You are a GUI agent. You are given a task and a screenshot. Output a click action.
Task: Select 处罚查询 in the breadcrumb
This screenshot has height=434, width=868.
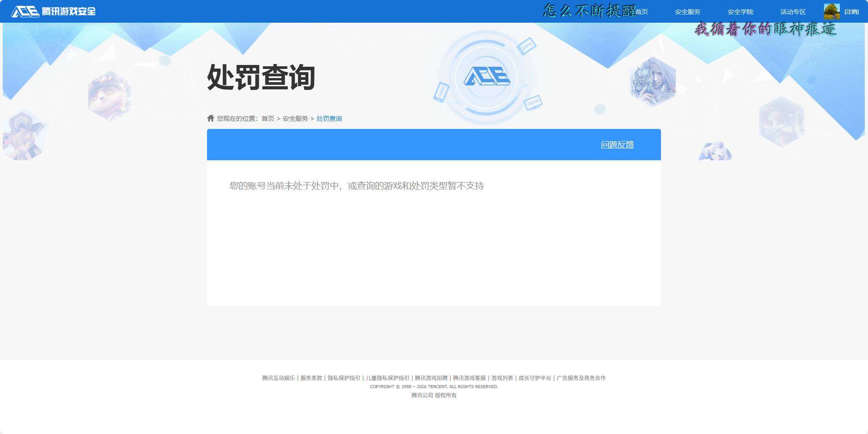tap(329, 118)
